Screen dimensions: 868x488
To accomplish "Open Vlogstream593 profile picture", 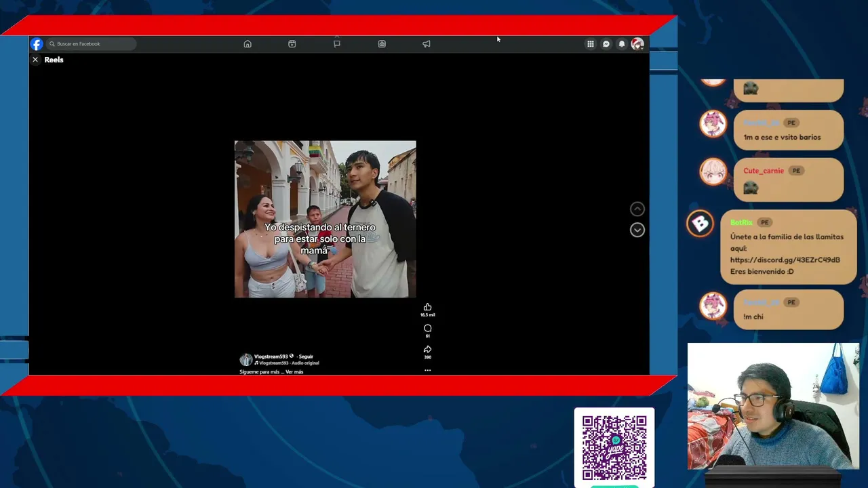I will 246,359.
